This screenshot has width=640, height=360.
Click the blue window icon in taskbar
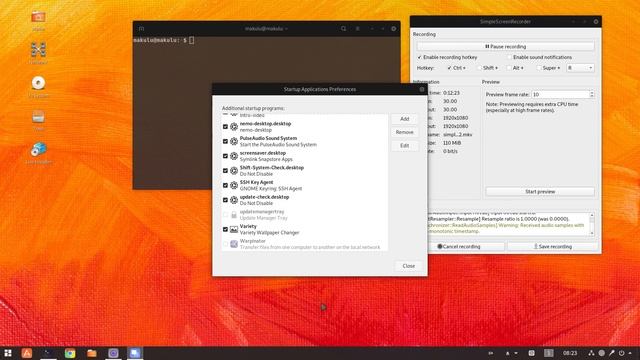(135, 353)
